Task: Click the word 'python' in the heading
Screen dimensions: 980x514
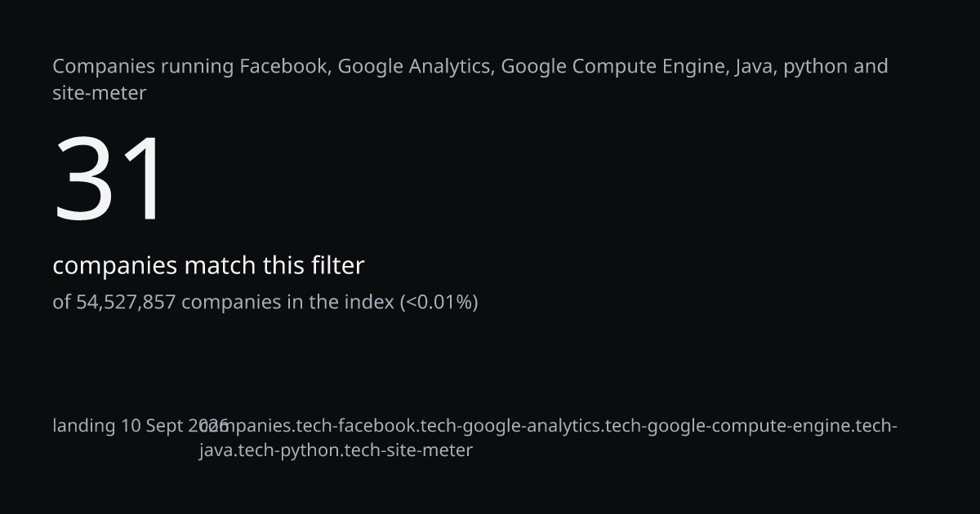Action: (x=816, y=68)
